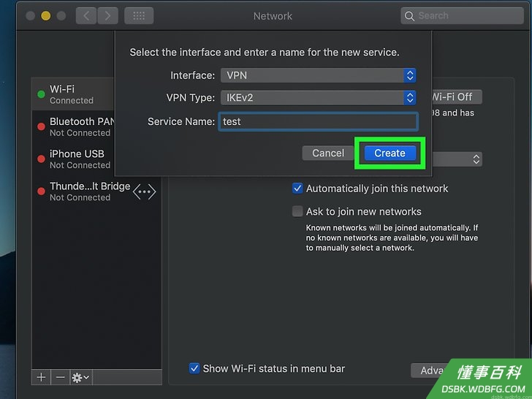532x399 pixels.
Task: Click the Create button
Action: tap(389, 153)
